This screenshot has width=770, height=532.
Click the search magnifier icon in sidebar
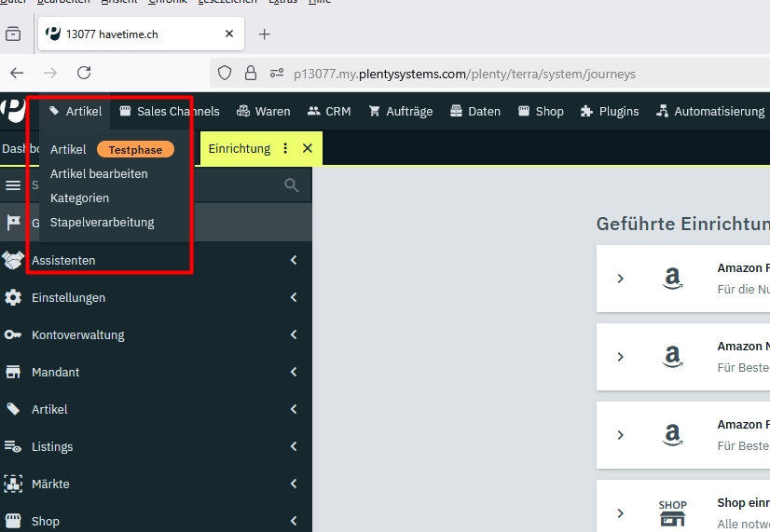[292, 185]
